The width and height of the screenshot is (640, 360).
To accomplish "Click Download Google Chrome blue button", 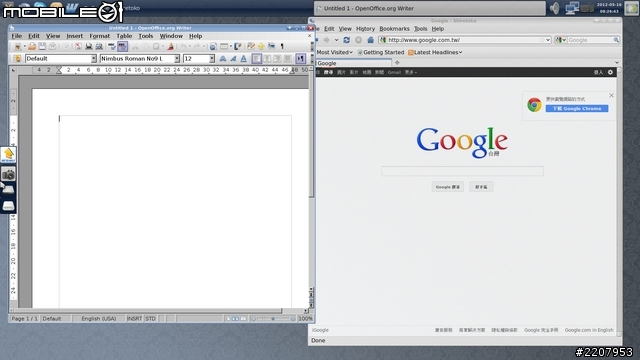I will click(577, 109).
